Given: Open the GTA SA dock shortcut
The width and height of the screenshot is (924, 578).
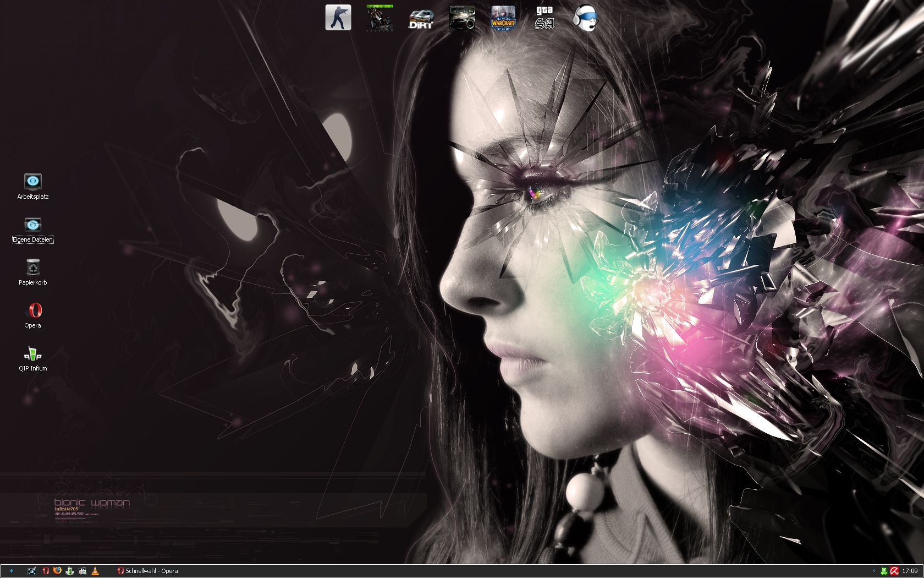Looking at the screenshot, I should (544, 18).
